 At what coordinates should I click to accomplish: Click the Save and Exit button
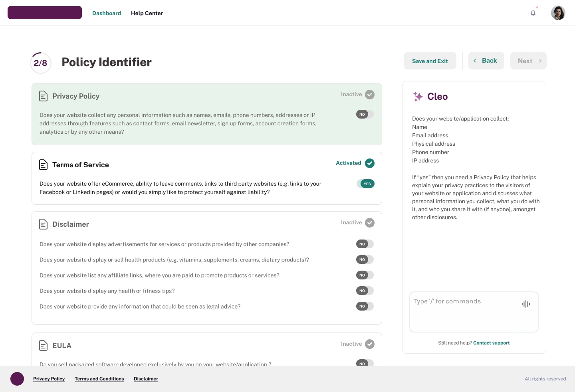(x=430, y=61)
